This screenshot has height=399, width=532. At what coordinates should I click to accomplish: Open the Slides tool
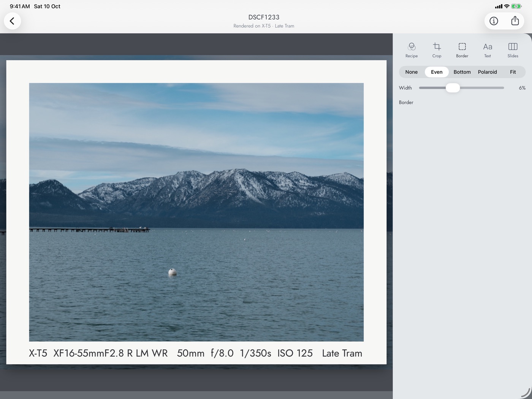pyautogui.click(x=513, y=50)
